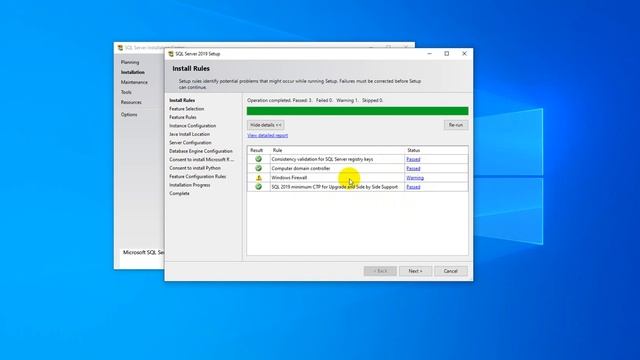Open Installation in the Installation Center window
Viewport: 640px width, 360px height.
[133, 72]
